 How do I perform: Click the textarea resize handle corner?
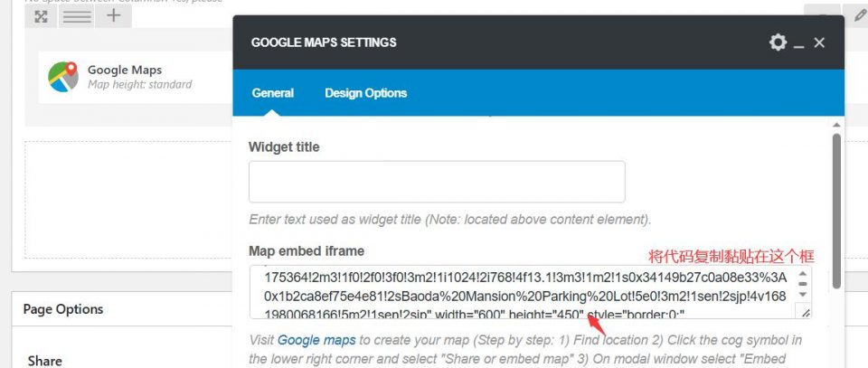[x=805, y=312]
